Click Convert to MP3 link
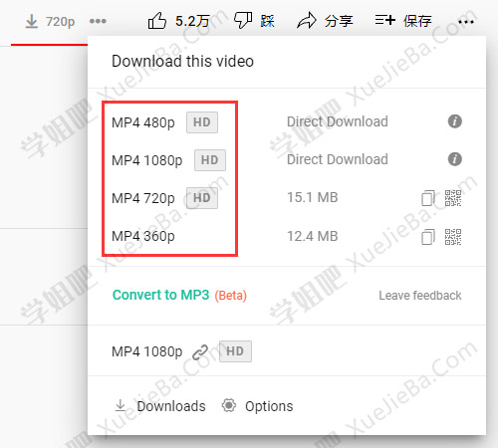Viewport: 498px width, 448px height. [160, 295]
